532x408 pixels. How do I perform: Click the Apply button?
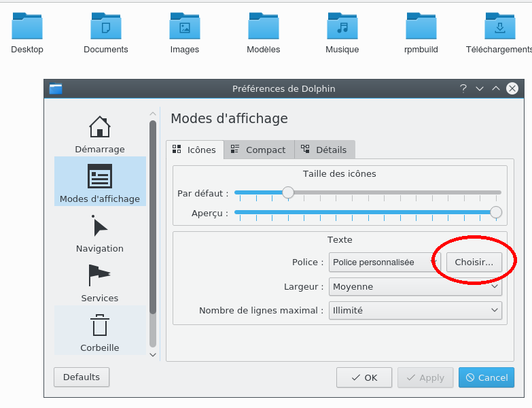425,377
